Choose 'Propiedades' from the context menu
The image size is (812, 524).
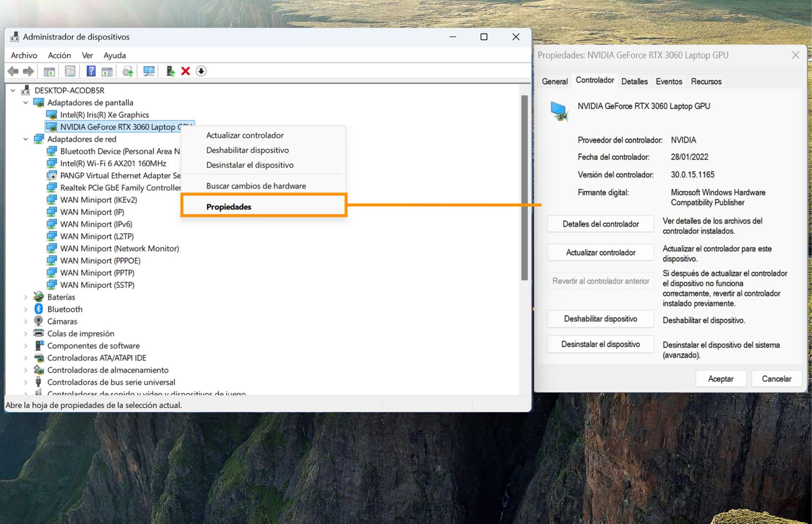[x=228, y=207]
